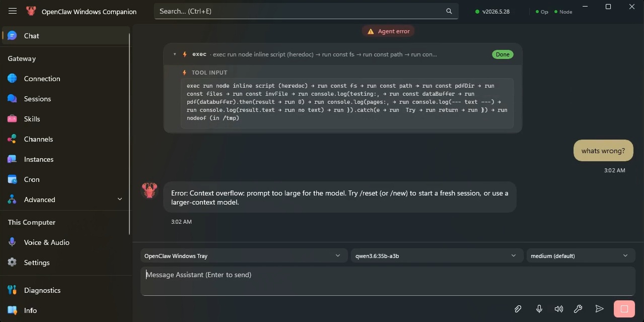
Task: Collapse the exec tool call card
Action: [x=175, y=54]
